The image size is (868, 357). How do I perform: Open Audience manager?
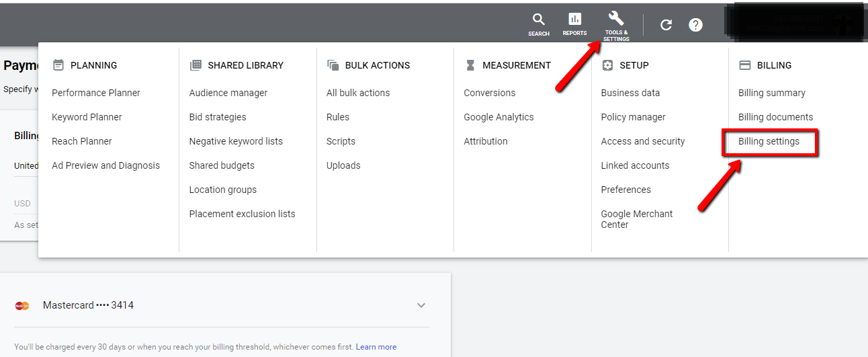coord(228,93)
